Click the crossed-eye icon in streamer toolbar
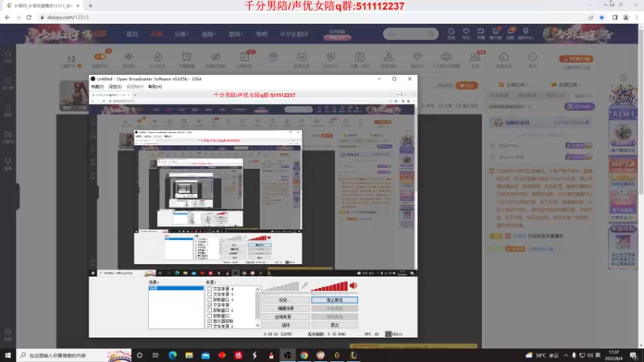Viewport: 644px width, 362px height. [x=215, y=57]
